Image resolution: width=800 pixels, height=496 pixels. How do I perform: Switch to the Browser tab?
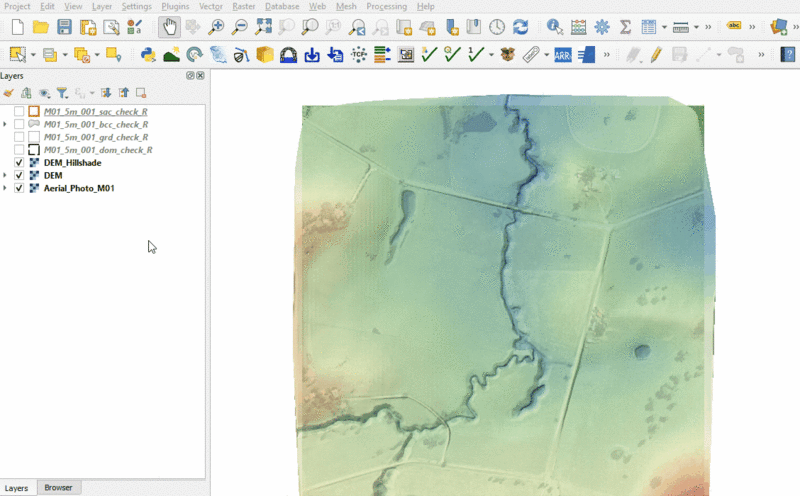[58, 488]
